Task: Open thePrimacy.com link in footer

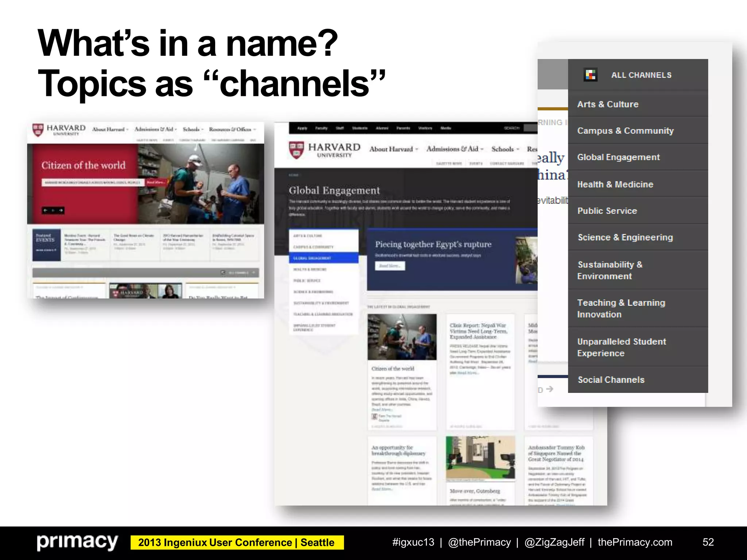Action: 635,542
